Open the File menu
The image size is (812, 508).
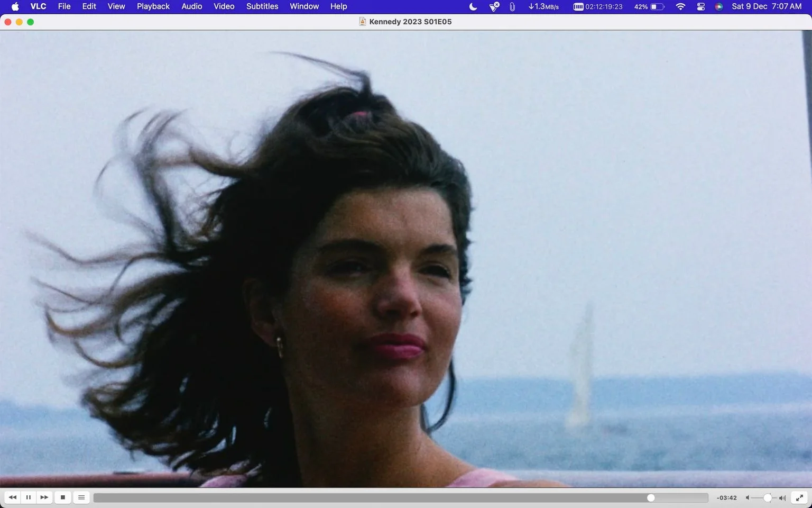pos(64,6)
